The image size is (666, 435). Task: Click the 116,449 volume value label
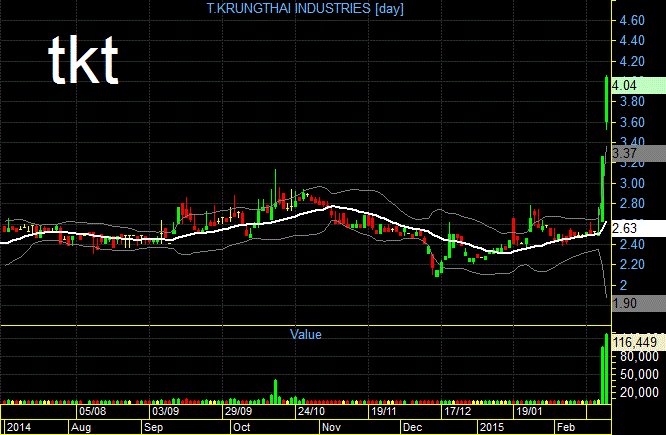pyautogui.click(x=638, y=342)
